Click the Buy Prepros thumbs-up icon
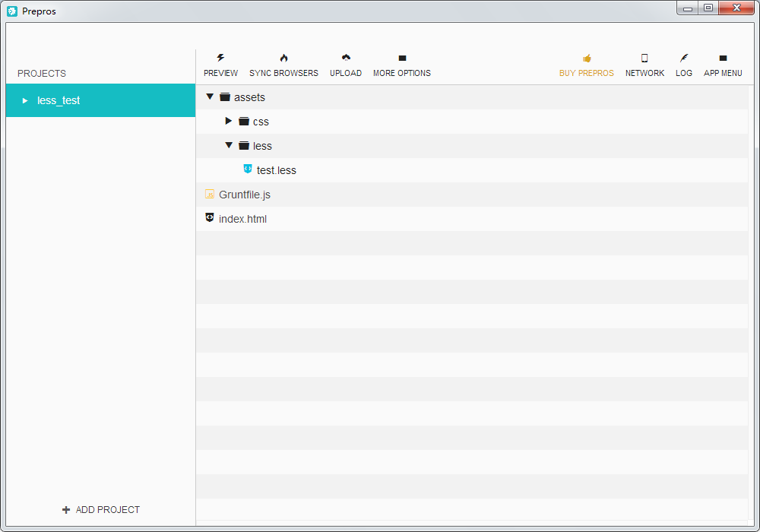The image size is (760, 532). (587, 59)
